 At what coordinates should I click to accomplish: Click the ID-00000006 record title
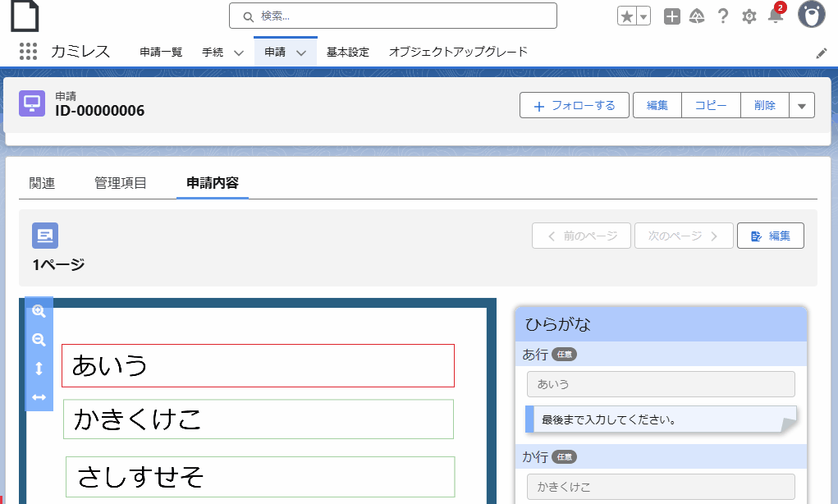100,111
